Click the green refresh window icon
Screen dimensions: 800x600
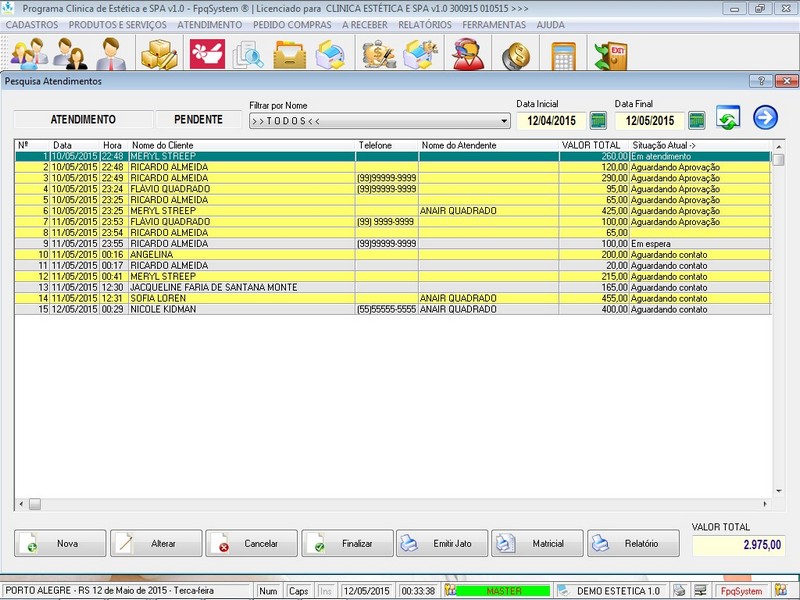[729, 118]
